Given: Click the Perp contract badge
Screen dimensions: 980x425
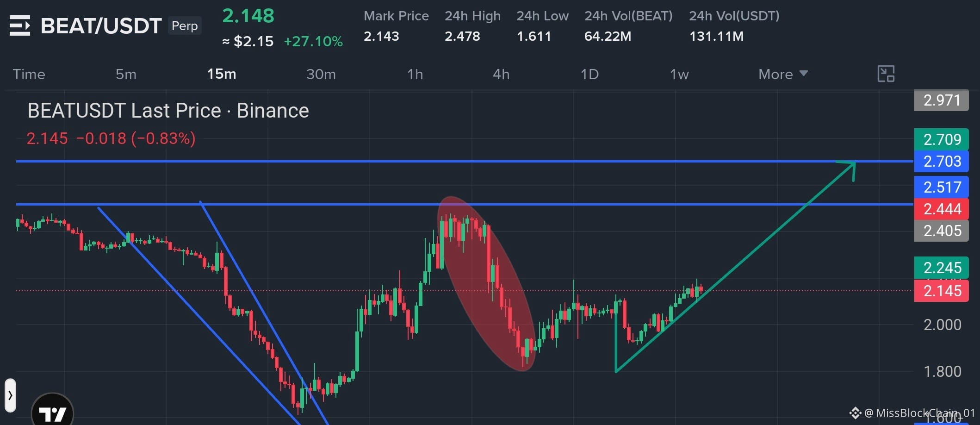Looking at the screenshot, I should click(x=185, y=26).
